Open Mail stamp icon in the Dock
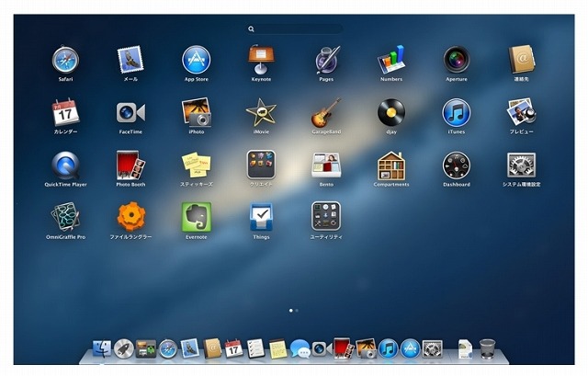The height and width of the screenshot is (376, 588). pos(190,348)
